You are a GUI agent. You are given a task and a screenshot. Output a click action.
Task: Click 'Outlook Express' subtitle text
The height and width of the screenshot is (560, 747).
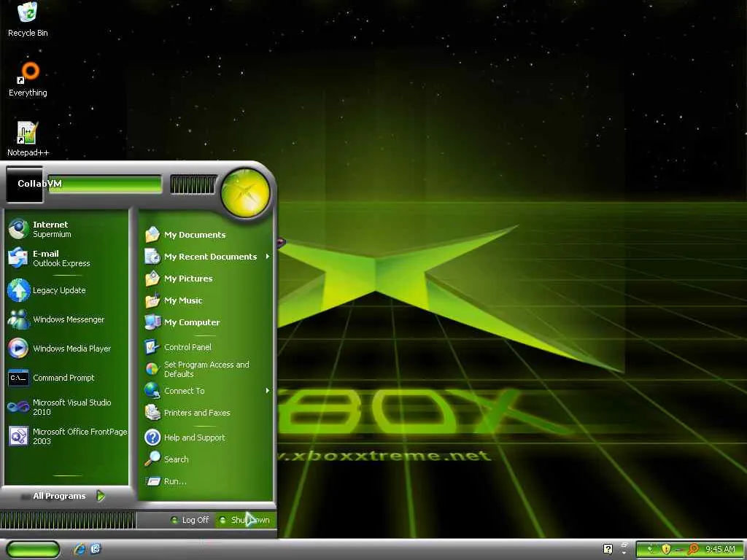[61, 262]
